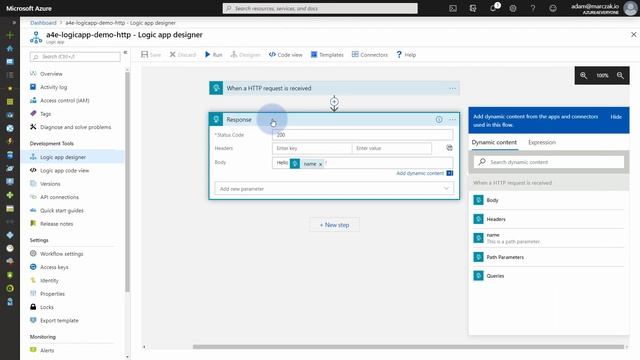Close the Logic app designer blade
Viewport: 640px width, 360px height.
[633, 35]
